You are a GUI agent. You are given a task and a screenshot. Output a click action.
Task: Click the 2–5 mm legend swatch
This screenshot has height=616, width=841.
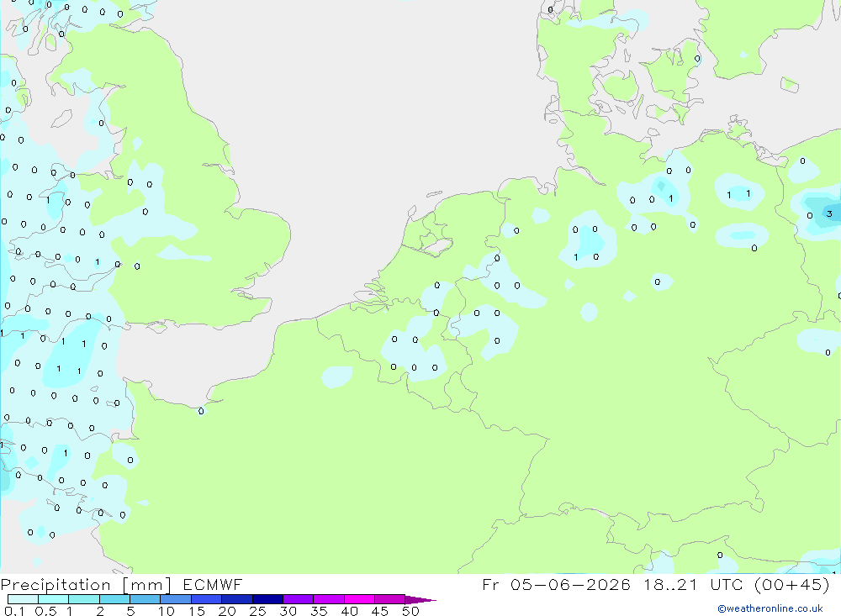pyautogui.click(x=114, y=599)
